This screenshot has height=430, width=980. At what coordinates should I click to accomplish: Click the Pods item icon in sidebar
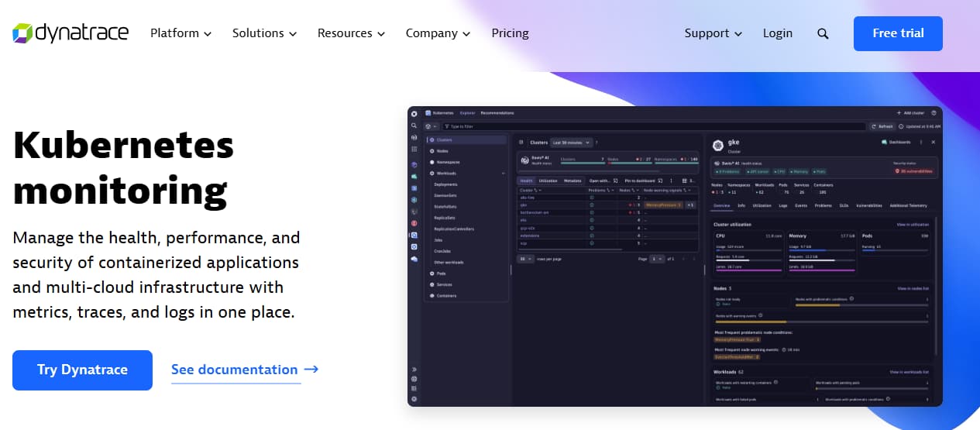point(432,273)
